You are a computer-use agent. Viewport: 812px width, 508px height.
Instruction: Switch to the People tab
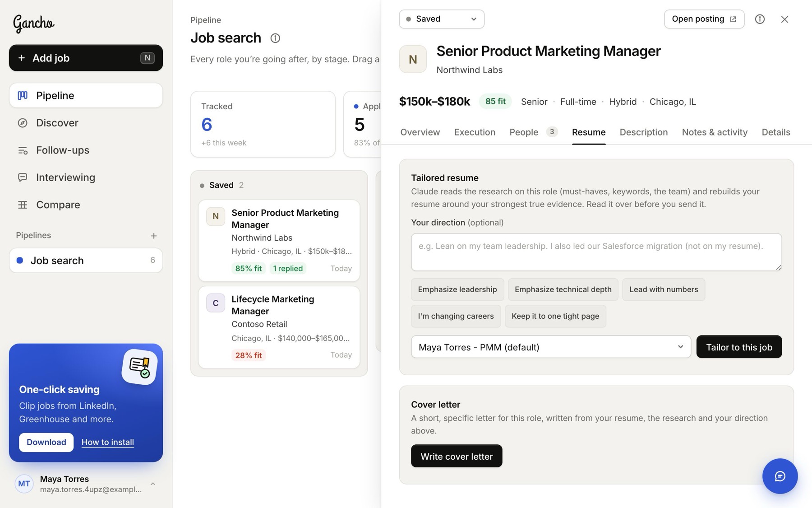534,132
